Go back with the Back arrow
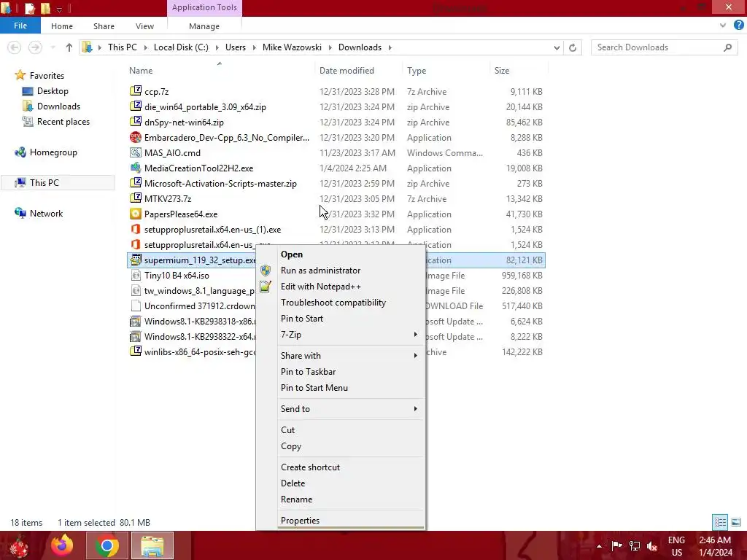Screen dimensions: 747x560 15,47
